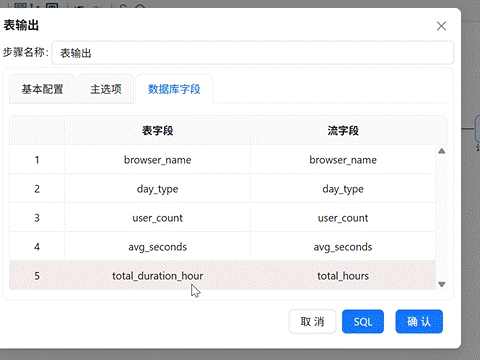Viewport: 480px width, 360px height.
Task: Open the 主选项 tab
Action: pyautogui.click(x=106, y=89)
